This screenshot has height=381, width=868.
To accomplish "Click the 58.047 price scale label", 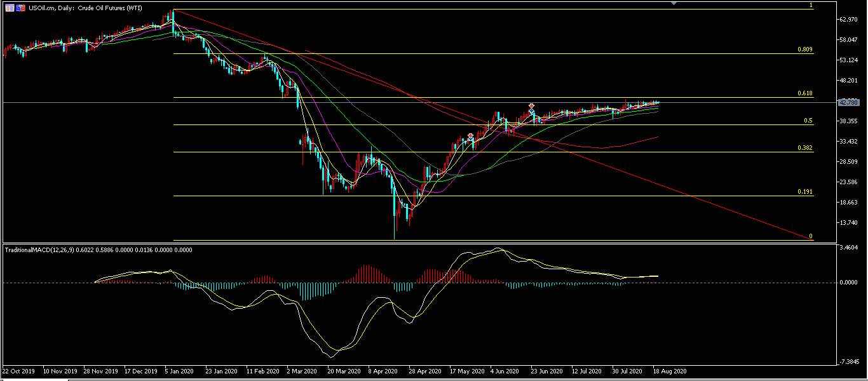I will point(849,40).
